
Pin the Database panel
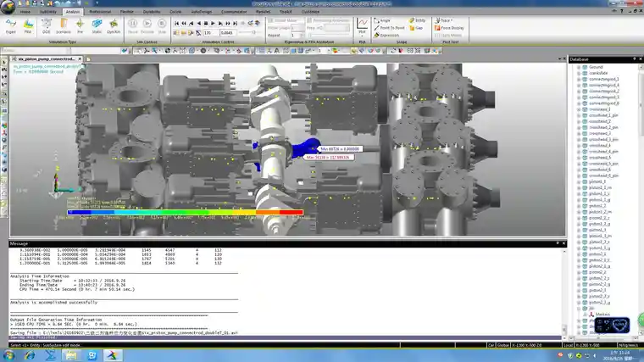(x=634, y=59)
